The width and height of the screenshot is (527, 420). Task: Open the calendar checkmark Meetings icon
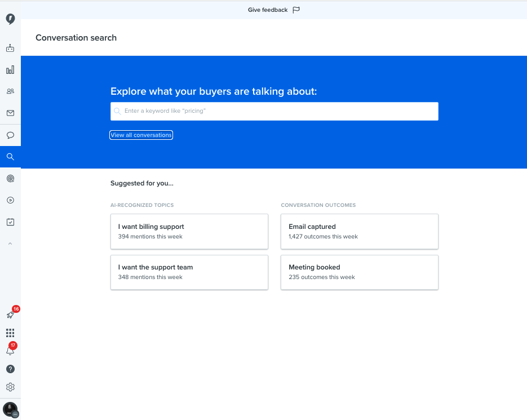click(10, 222)
